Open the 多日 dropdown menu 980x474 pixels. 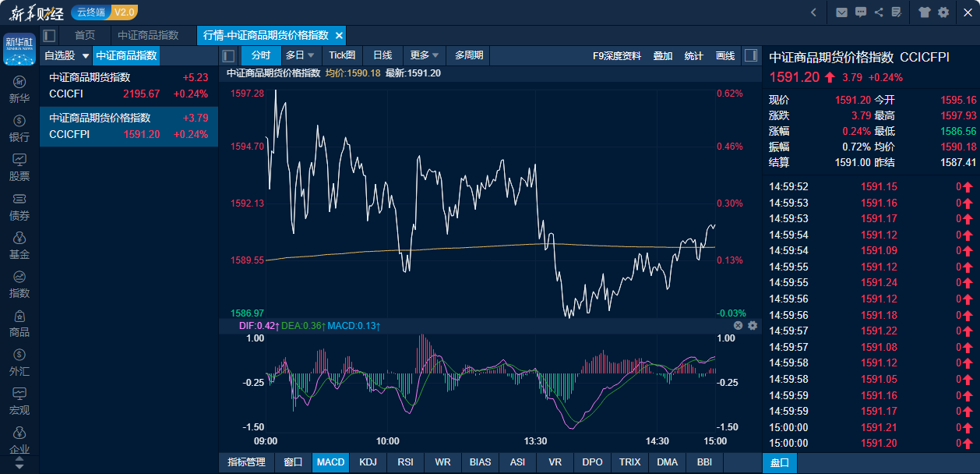pos(300,55)
